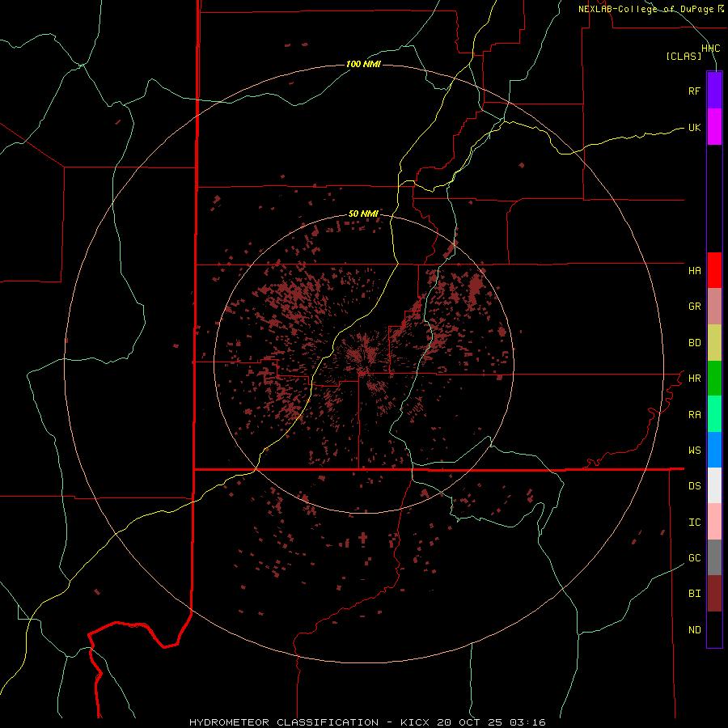Click the 'UK' legend label
The image size is (728, 728).
[x=694, y=127]
